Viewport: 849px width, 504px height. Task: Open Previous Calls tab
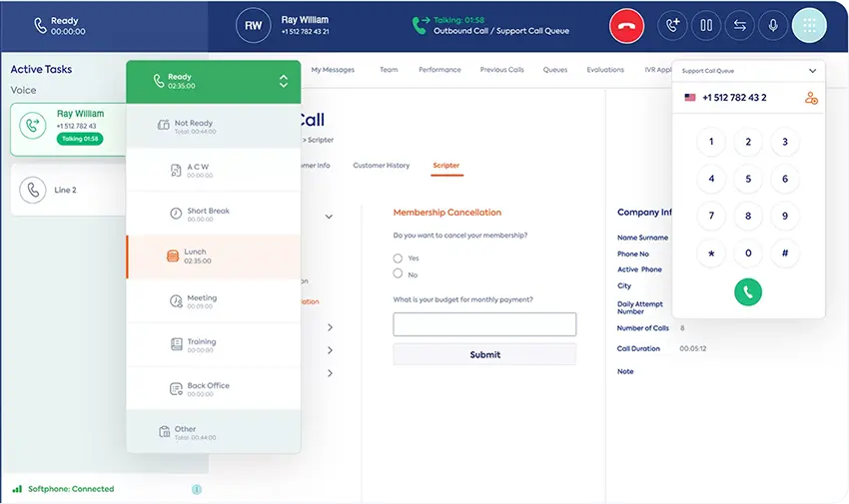502,70
